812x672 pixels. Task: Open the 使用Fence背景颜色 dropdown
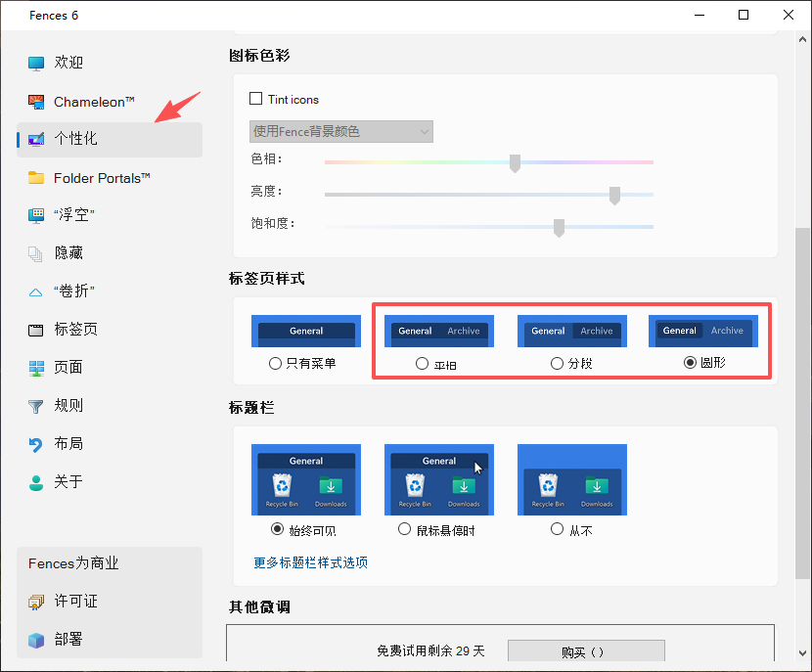(x=341, y=131)
